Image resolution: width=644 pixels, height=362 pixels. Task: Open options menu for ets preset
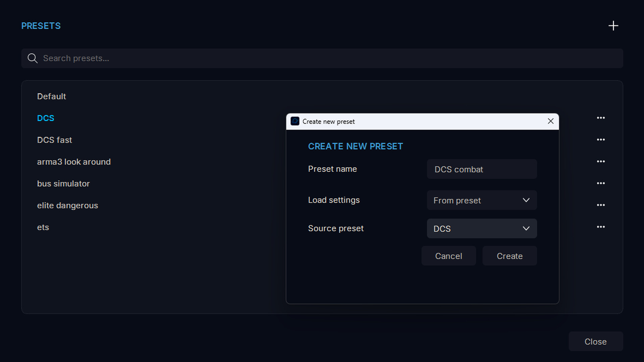pyautogui.click(x=601, y=227)
